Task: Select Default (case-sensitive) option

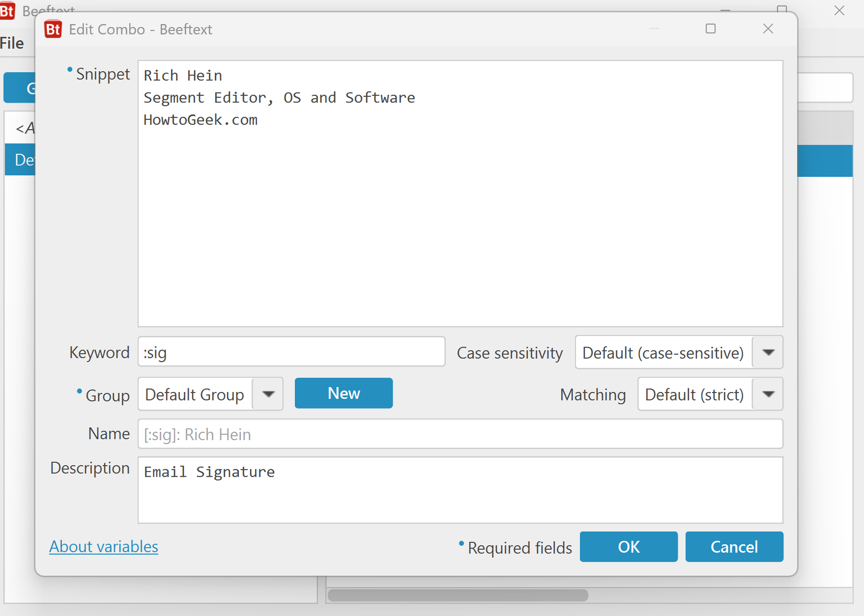Action: [x=663, y=352]
